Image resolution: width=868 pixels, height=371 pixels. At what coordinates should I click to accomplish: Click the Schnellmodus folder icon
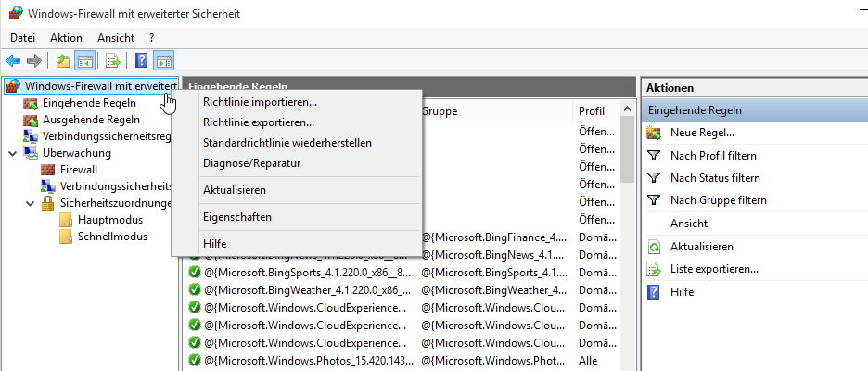(66, 237)
